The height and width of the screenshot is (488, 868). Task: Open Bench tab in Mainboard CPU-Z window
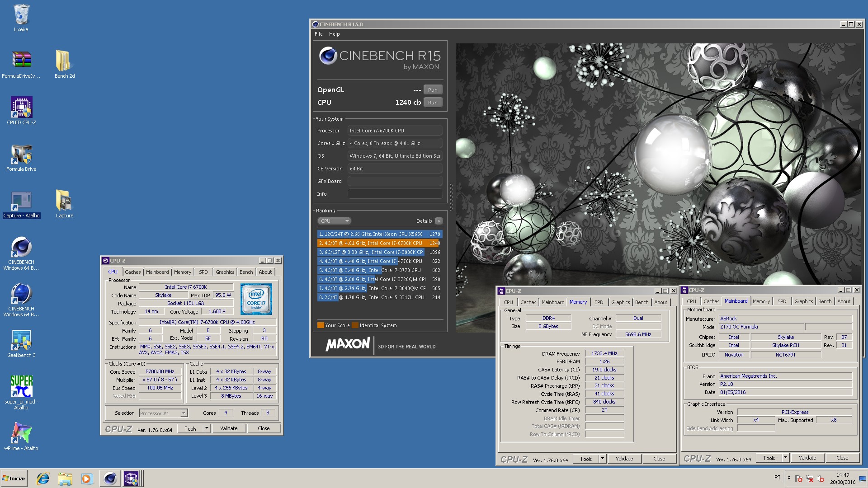tap(825, 301)
